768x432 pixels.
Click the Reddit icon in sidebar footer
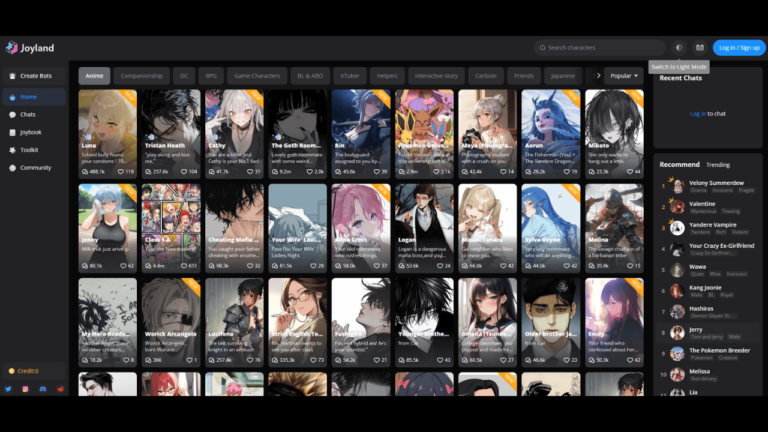coord(60,389)
